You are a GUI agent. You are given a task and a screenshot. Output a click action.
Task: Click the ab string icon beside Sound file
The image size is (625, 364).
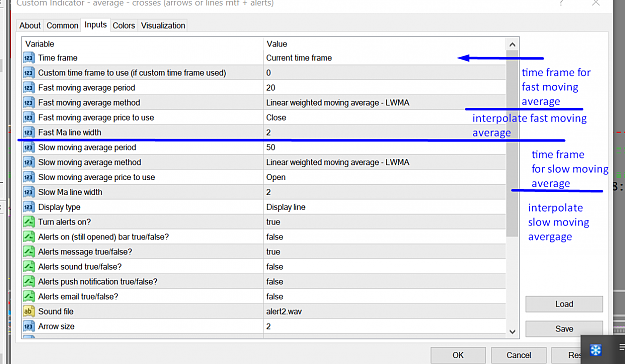29,311
